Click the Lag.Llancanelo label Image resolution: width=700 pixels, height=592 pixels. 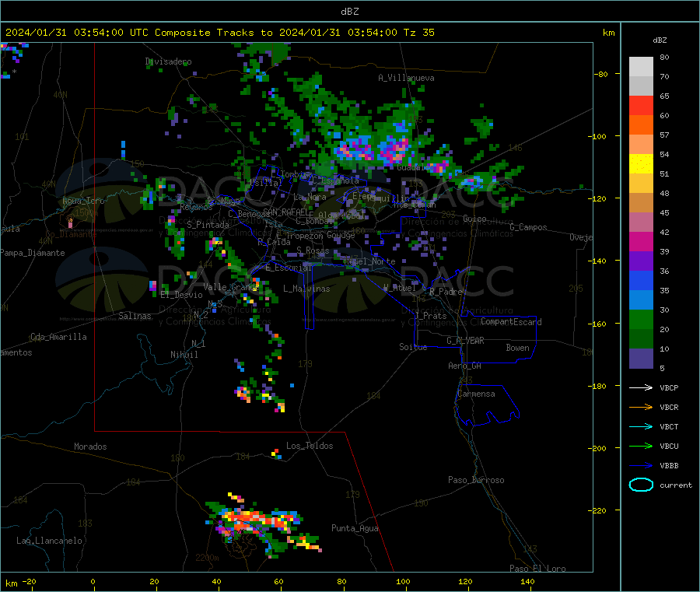click(49, 541)
